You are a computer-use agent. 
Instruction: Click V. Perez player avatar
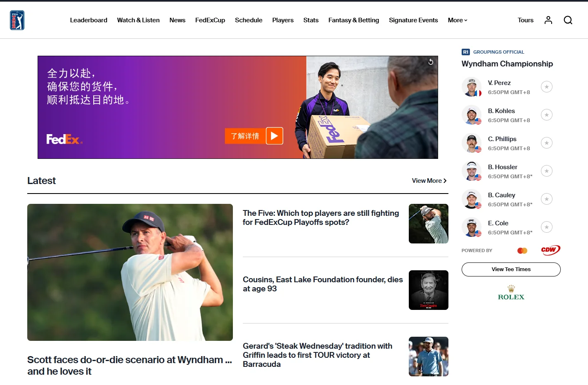pos(472,87)
